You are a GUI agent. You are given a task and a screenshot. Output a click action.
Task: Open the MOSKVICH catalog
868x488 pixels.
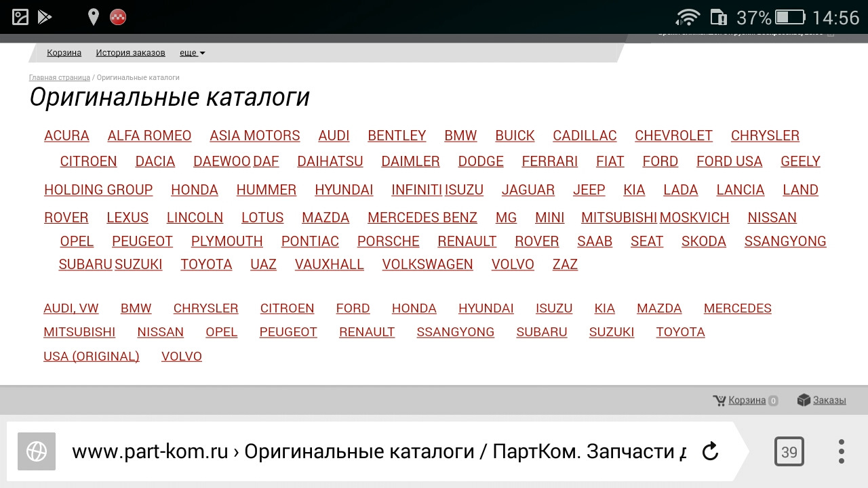click(x=694, y=218)
